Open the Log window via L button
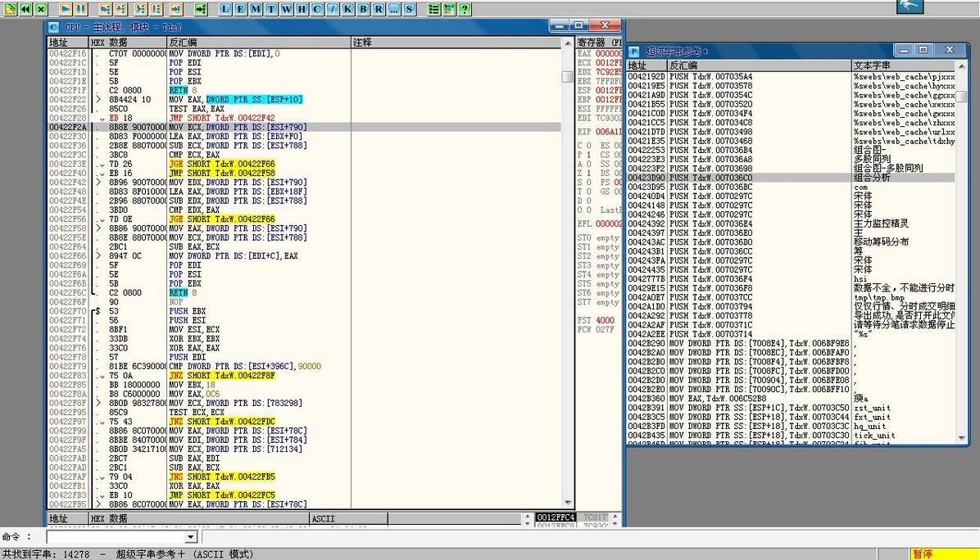 (226, 9)
